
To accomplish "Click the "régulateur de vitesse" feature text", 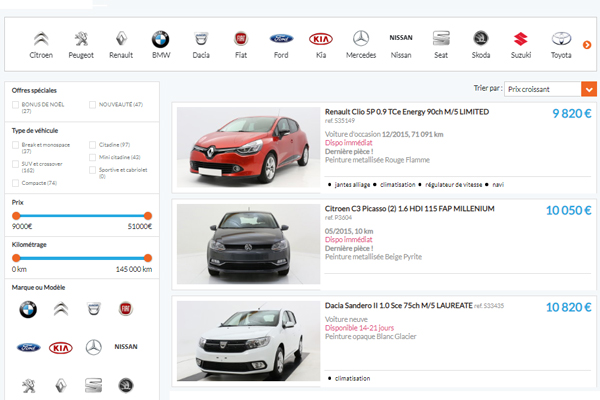I will pyautogui.click(x=453, y=185).
